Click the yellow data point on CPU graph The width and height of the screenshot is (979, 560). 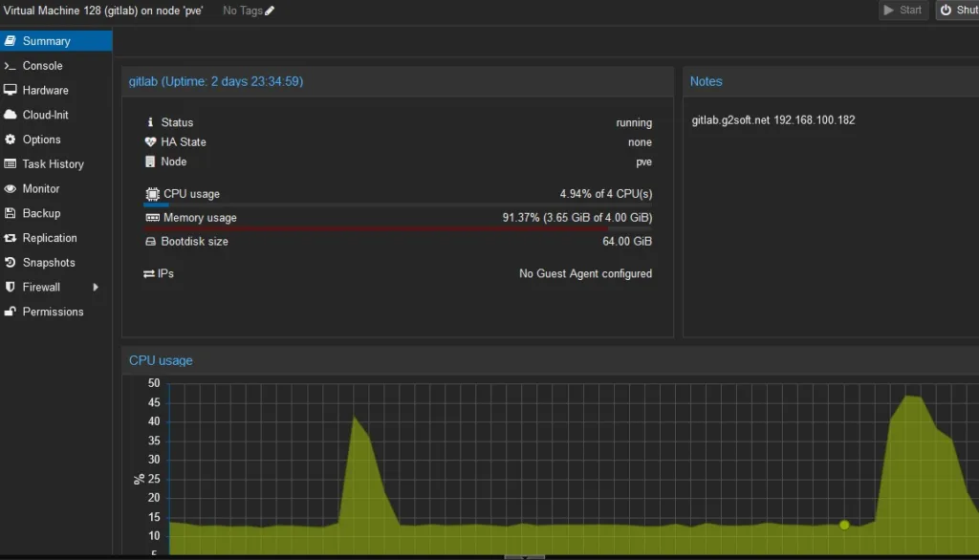(844, 525)
